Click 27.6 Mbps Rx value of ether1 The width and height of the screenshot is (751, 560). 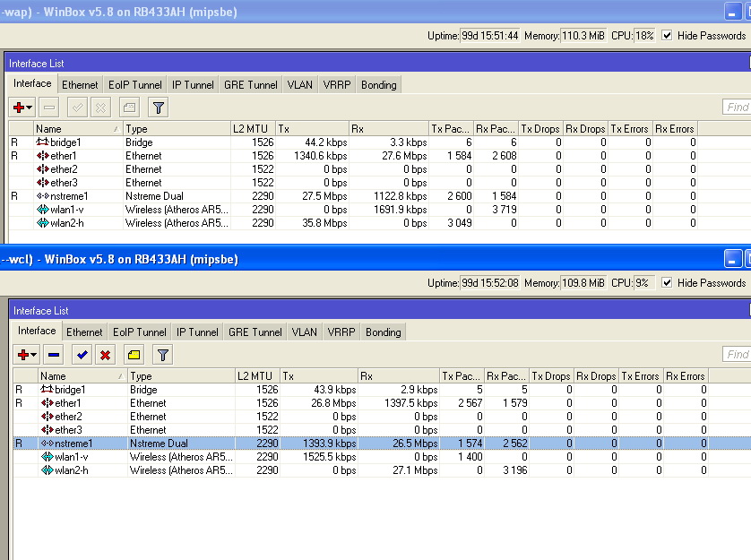tap(404, 156)
